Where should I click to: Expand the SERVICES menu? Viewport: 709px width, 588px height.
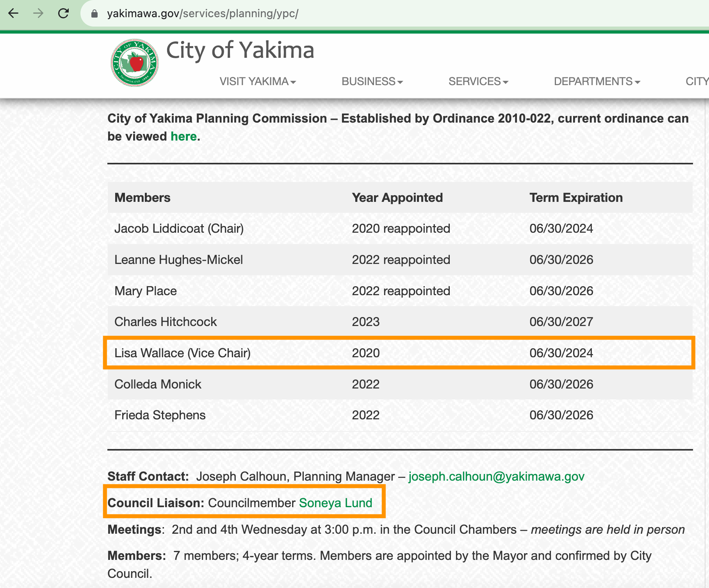coord(478,82)
